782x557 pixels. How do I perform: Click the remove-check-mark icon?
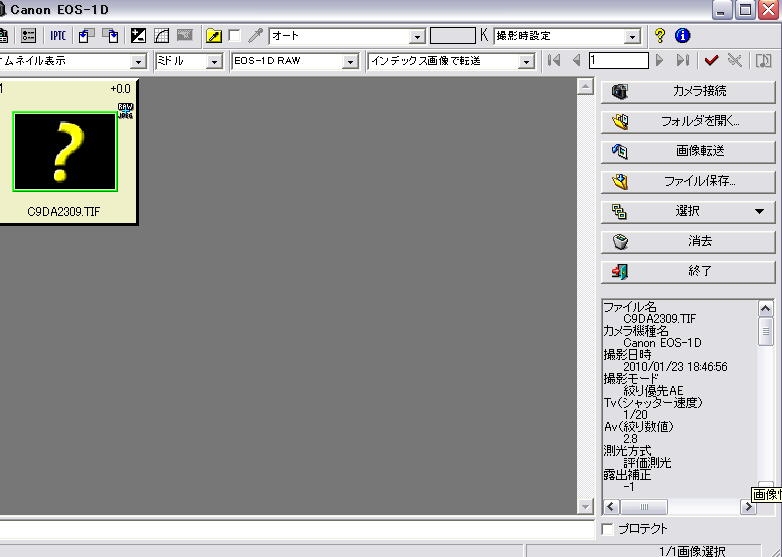(735, 60)
